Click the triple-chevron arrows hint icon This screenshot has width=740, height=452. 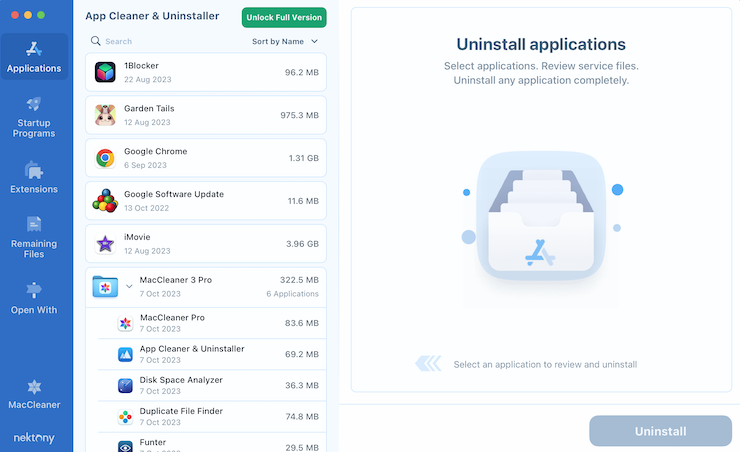pos(429,364)
